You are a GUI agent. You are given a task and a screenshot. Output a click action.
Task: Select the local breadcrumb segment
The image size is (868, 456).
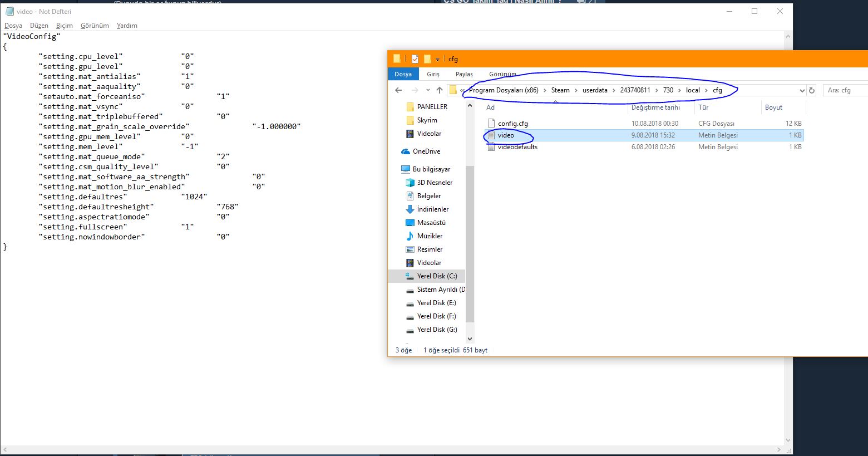693,90
